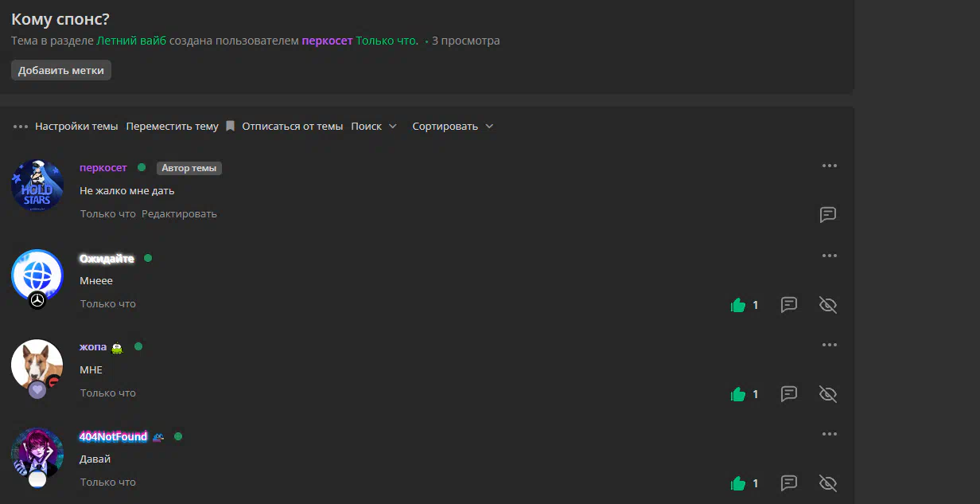Open more options for Ожидайте's post
This screenshot has width=980, height=504.
pyautogui.click(x=830, y=256)
